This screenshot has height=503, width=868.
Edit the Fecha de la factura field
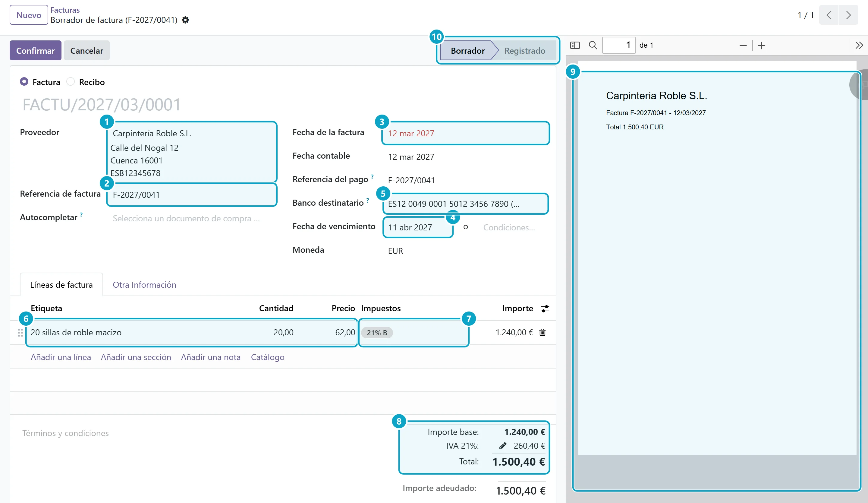[x=465, y=133]
